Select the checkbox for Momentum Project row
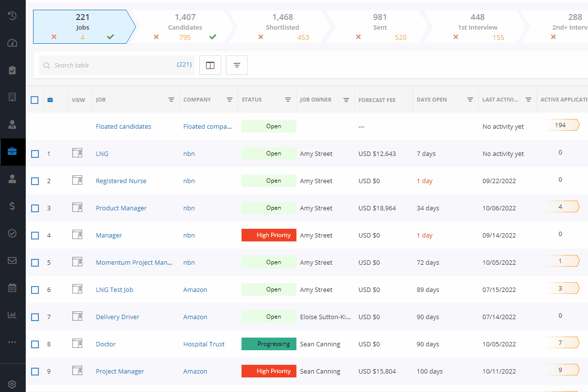The height and width of the screenshot is (392, 588). 35,263
